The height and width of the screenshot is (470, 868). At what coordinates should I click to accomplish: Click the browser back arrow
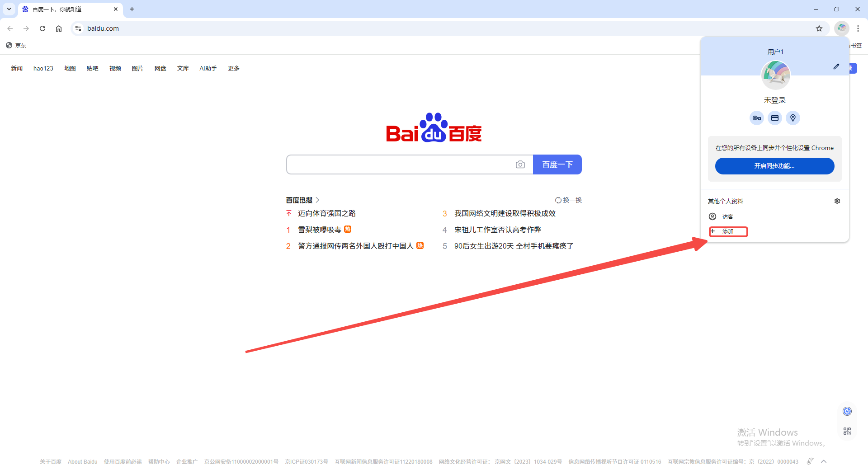point(10,28)
